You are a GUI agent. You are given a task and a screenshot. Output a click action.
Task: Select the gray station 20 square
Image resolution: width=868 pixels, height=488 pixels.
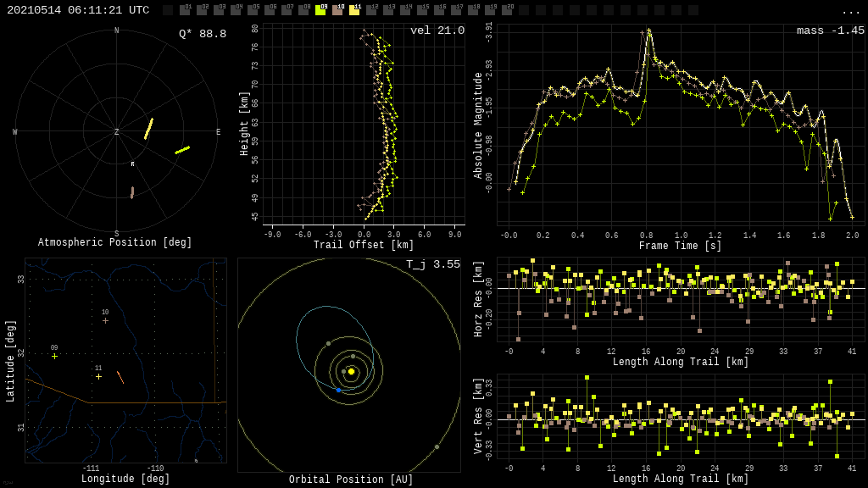(507, 10)
